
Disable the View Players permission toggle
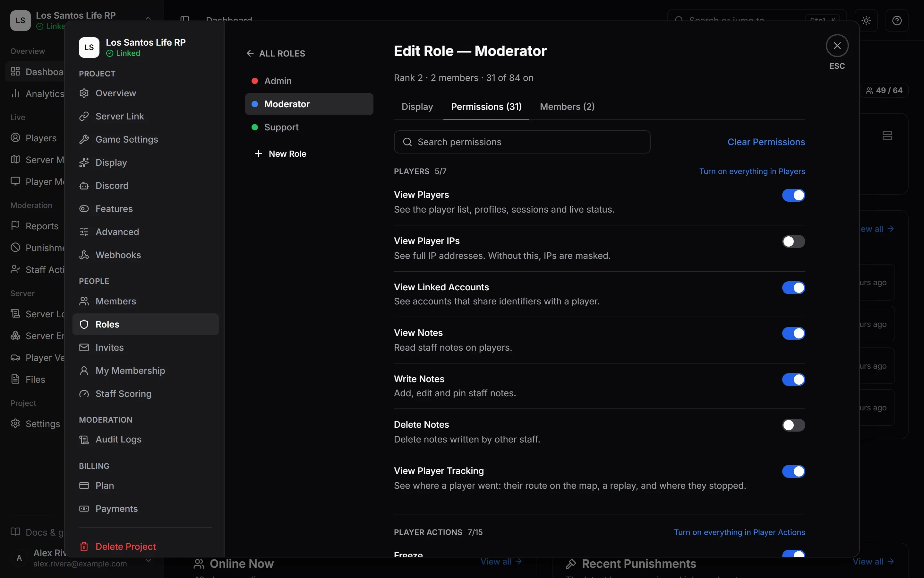[x=793, y=195]
